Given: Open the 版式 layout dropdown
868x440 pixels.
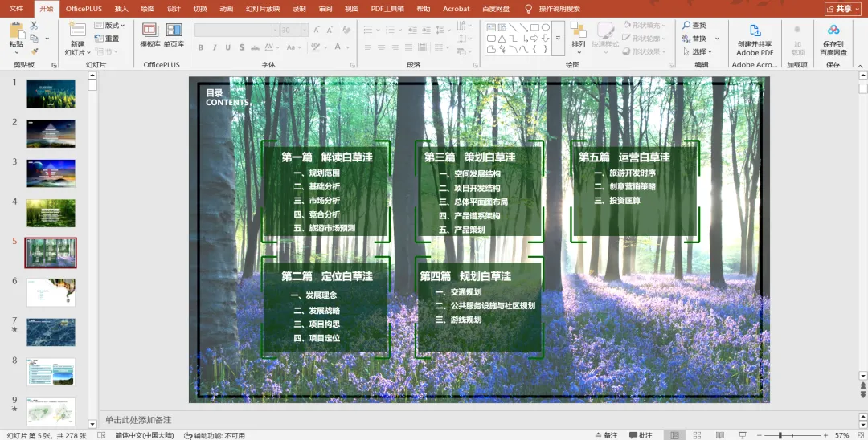Looking at the screenshot, I should 109,26.
